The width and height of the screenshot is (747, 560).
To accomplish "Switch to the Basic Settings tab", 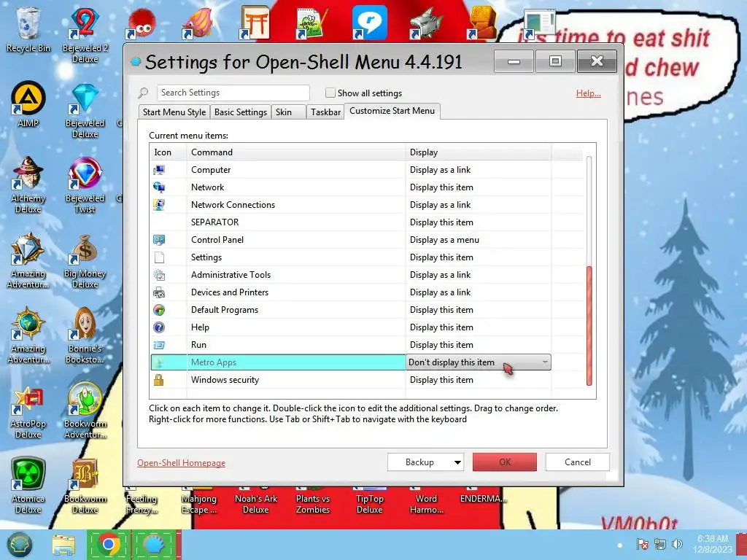I will [x=241, y=112].
